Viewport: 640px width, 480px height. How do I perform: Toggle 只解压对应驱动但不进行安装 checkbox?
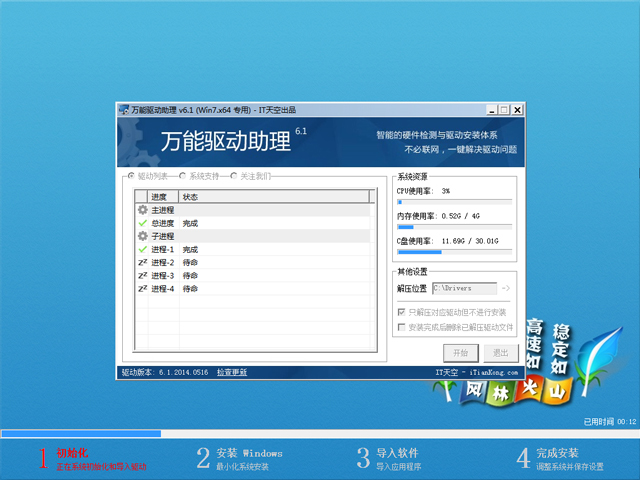pyautogui.click(x=402, y=312)
